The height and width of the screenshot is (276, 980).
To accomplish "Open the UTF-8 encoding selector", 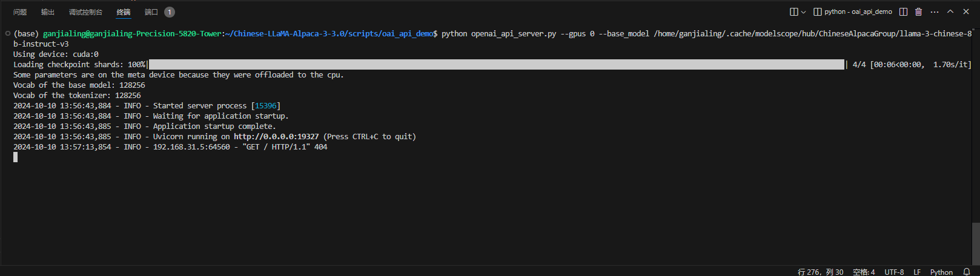I will (x=894, y=272).
